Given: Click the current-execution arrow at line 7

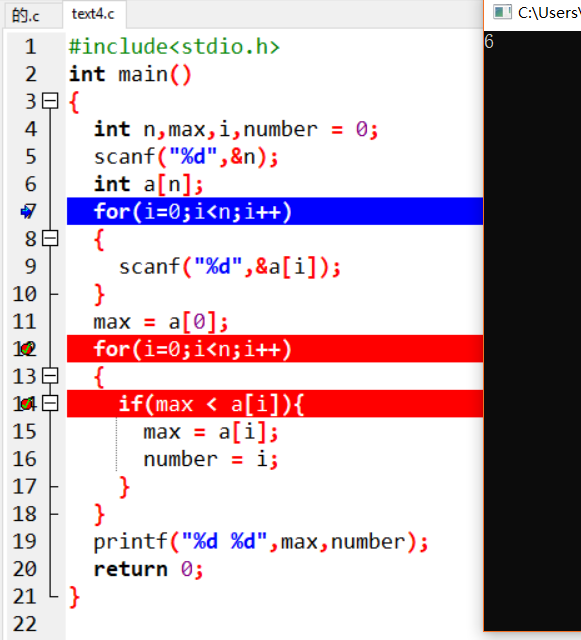Looking at the screenshot, I should 27,211.
